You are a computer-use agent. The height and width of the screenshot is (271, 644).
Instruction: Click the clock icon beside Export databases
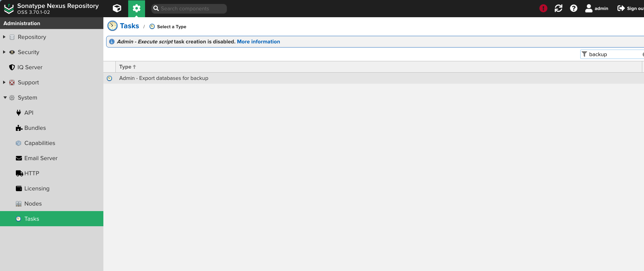pyautogui.click(x=110, y=78)
